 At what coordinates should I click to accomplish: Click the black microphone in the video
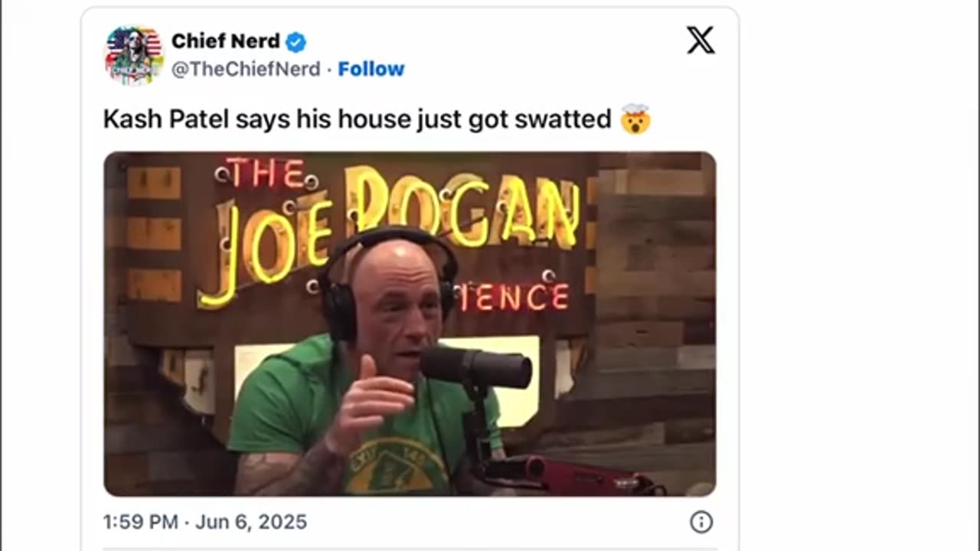pyautogui.click(x=475, y=367)
